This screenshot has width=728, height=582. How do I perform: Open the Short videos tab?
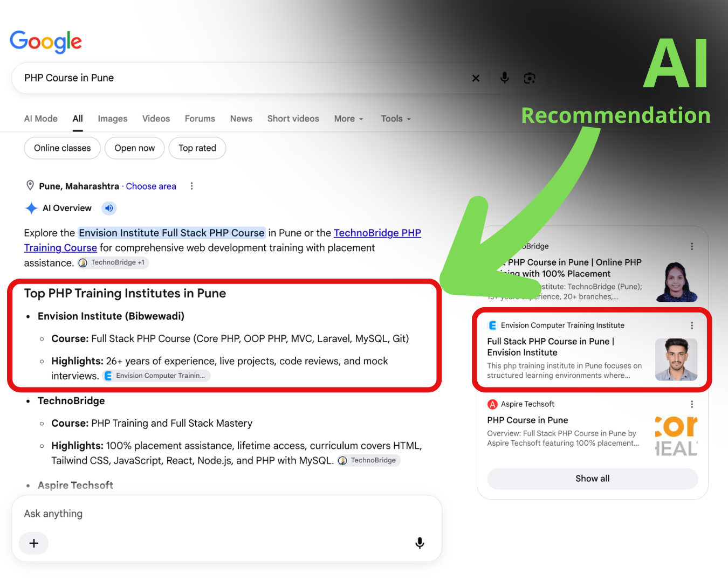(293, 119)
